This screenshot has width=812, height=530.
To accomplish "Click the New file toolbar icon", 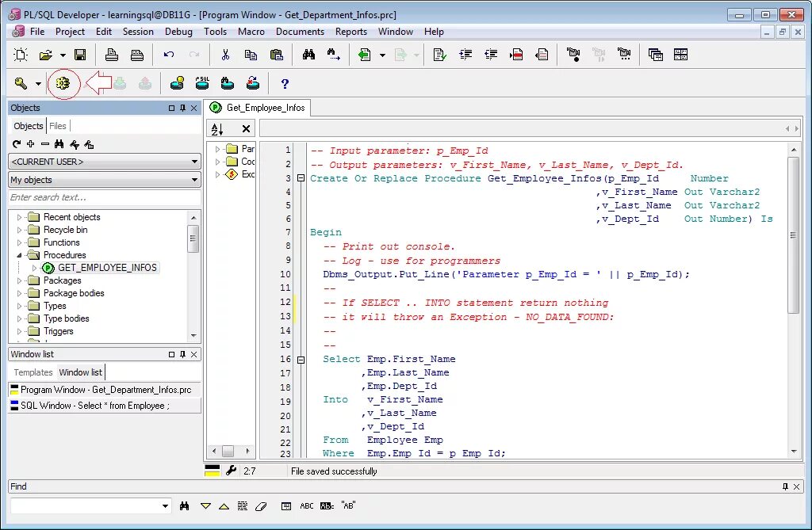I will click(21, 55).
